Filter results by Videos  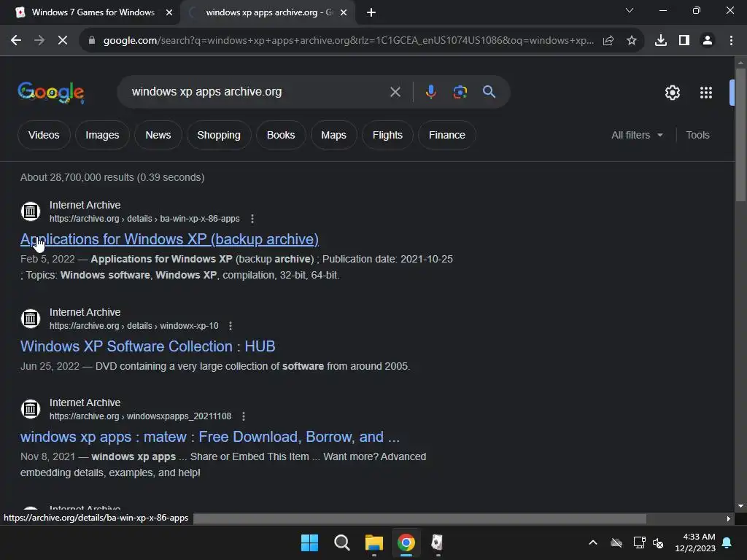[x=44, y=135]
